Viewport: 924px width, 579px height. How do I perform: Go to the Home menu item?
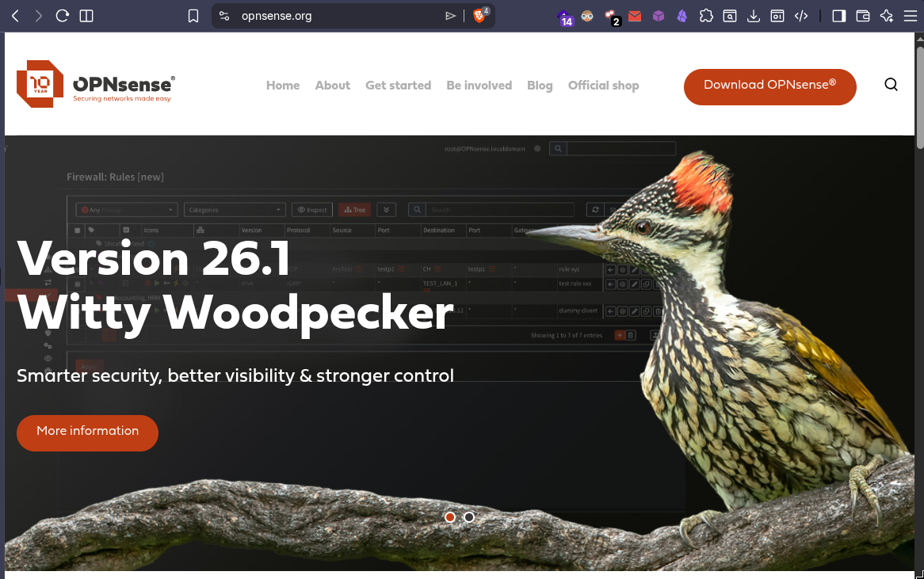click(x=283, y=86)
